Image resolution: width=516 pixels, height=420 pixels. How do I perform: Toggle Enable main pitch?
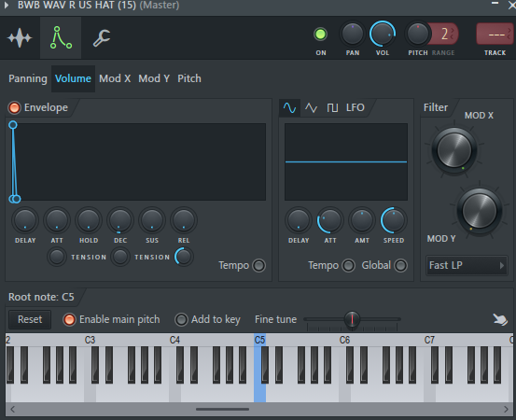tap(69, 319)
